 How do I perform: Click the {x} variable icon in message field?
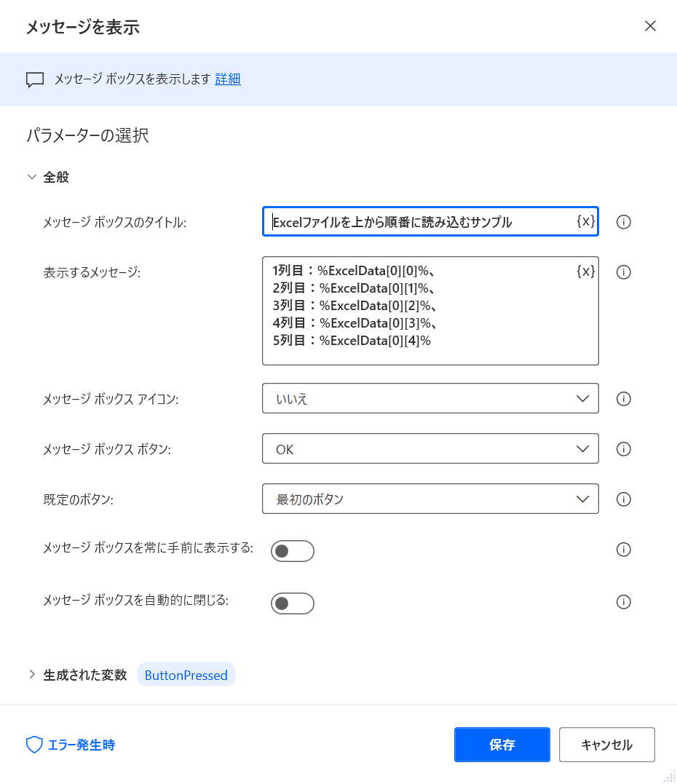click(585, 272)
